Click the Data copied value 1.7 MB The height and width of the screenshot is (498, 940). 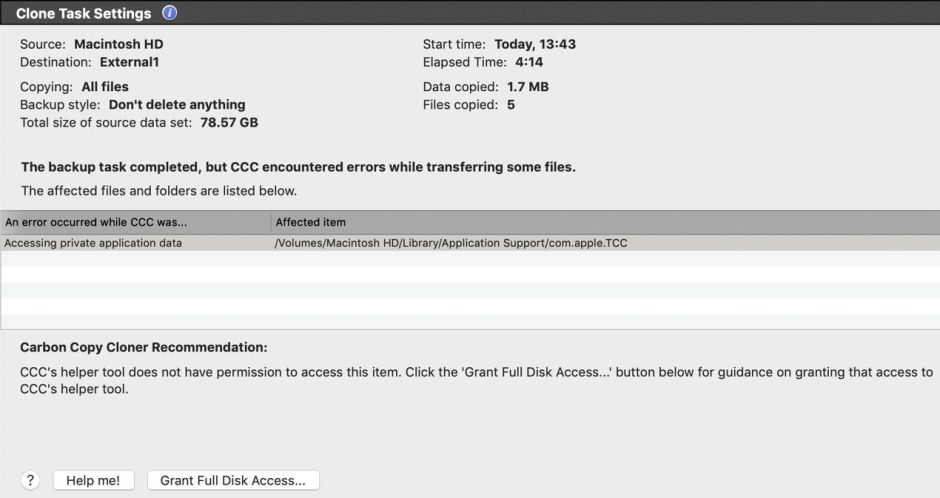tap(528, 87)
